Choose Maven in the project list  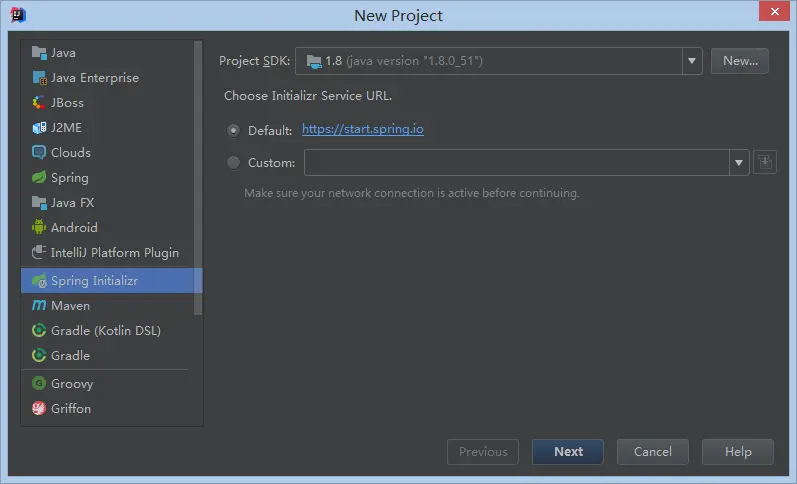click(x=107, y=305)
